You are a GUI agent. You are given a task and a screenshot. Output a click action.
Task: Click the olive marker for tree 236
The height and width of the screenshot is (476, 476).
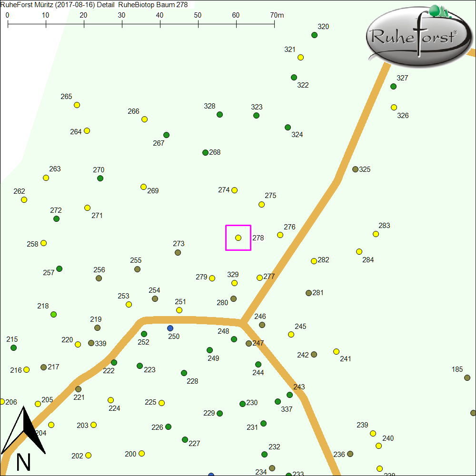pyautogui.click(x=350, y=454)
